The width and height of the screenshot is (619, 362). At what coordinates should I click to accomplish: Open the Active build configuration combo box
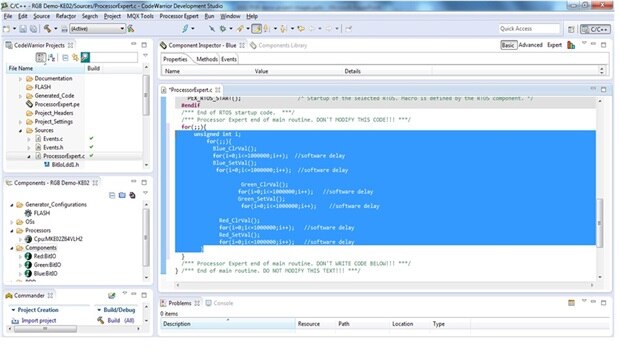coord(97,28)
